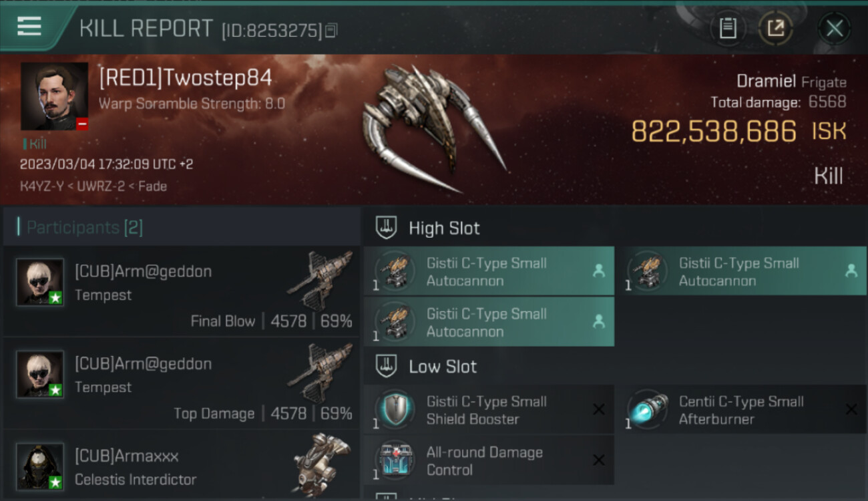This screenshot has width=868, height=501.
Task: Select the Centii C-Type Small Afterburner icon
Action: pyautogui.click(x=647, y=409)
